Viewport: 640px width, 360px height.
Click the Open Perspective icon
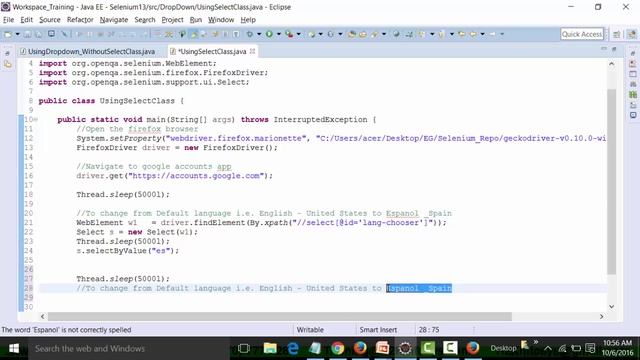coord(617,34)
